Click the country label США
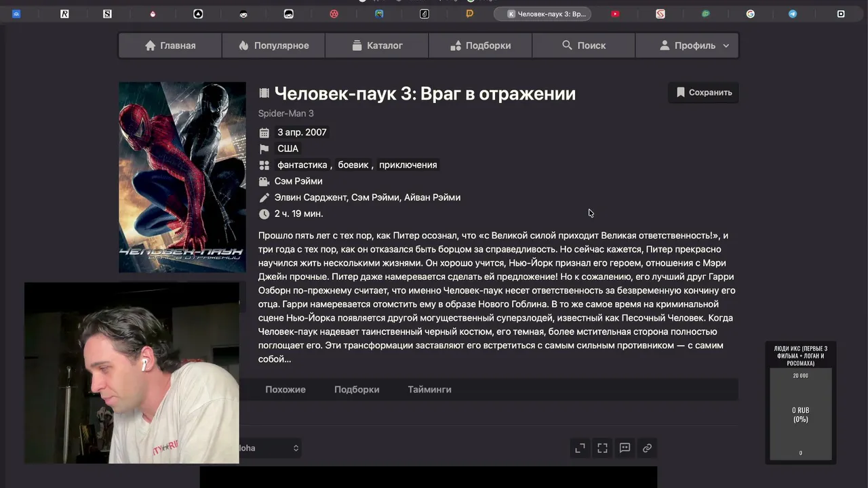 [288, 148]
